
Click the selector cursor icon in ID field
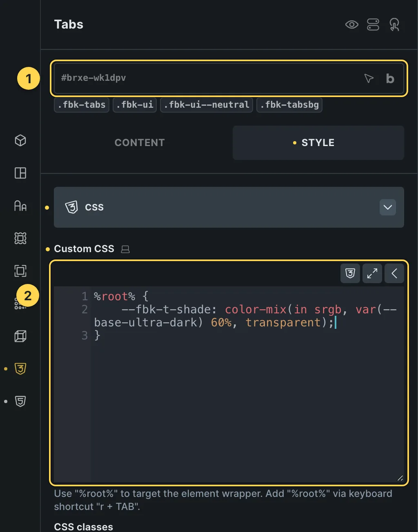369,78
